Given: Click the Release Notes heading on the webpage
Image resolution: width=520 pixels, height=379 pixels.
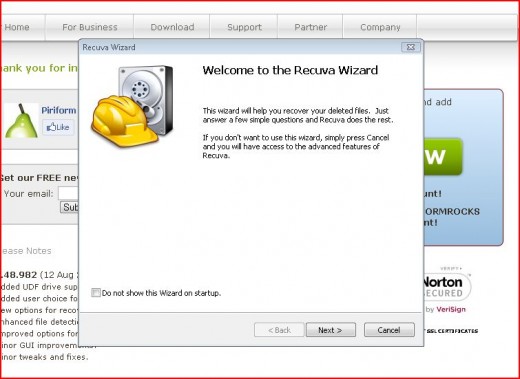Looking at the screenshot, I should pos(26,251).
